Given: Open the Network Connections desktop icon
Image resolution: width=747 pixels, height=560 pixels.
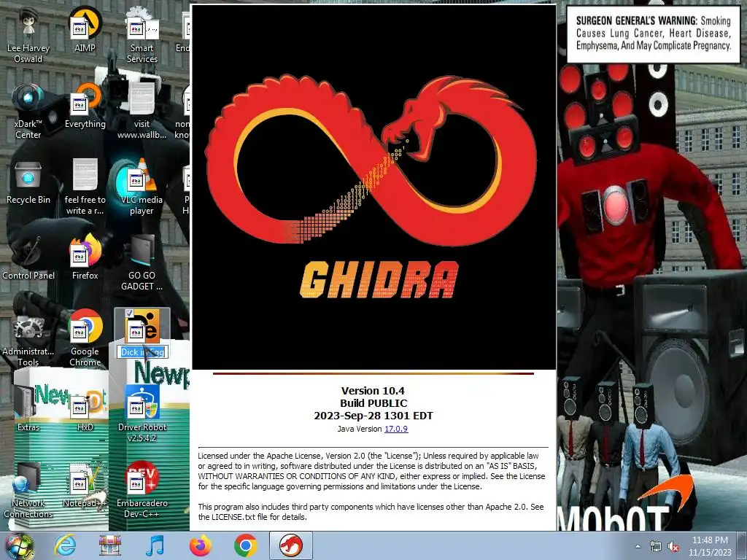Looking at the screenshot, I should pyautogui.click(x=28, y=490).
